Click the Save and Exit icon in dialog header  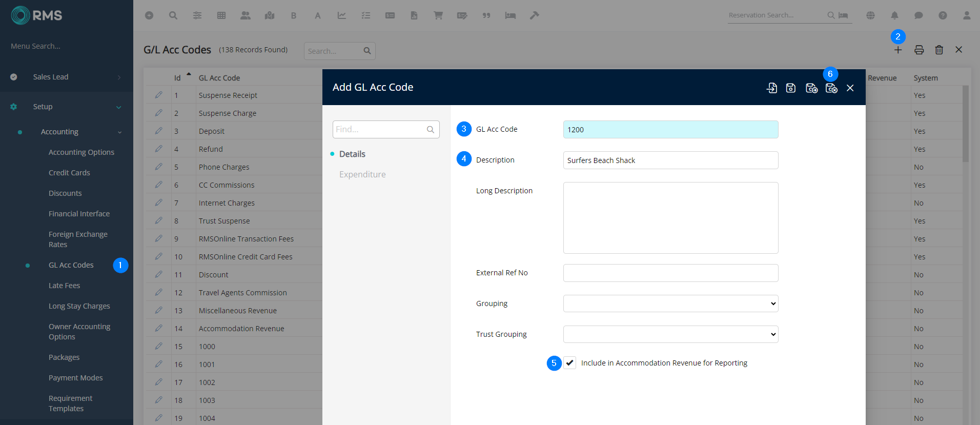831,88
